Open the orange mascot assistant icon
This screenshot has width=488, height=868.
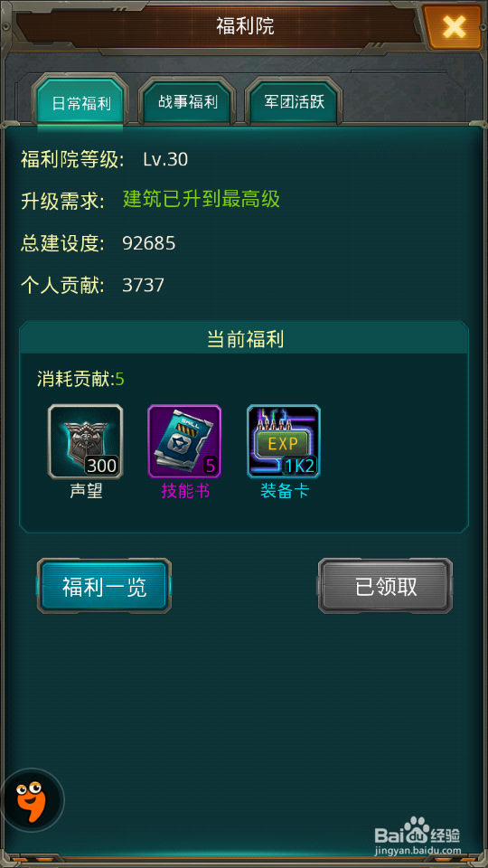[31, 799]
